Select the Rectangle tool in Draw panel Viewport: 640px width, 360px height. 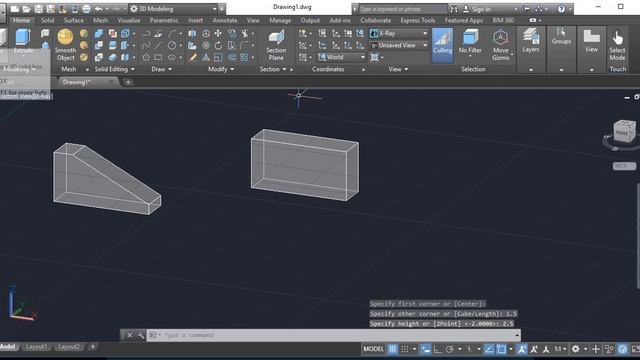click(158, 58)
